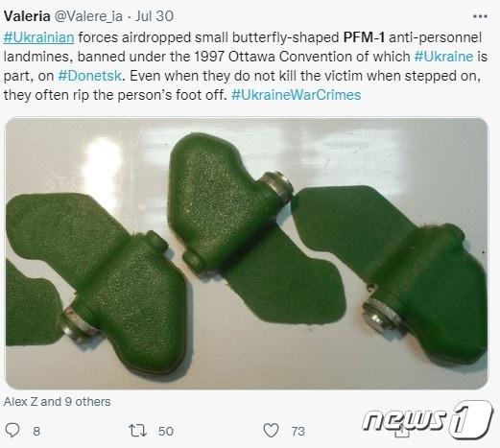The width and height of the screenshot is (500, 448).
Task: Open Valeria's profile via display name
Action: tap(27, 16)
